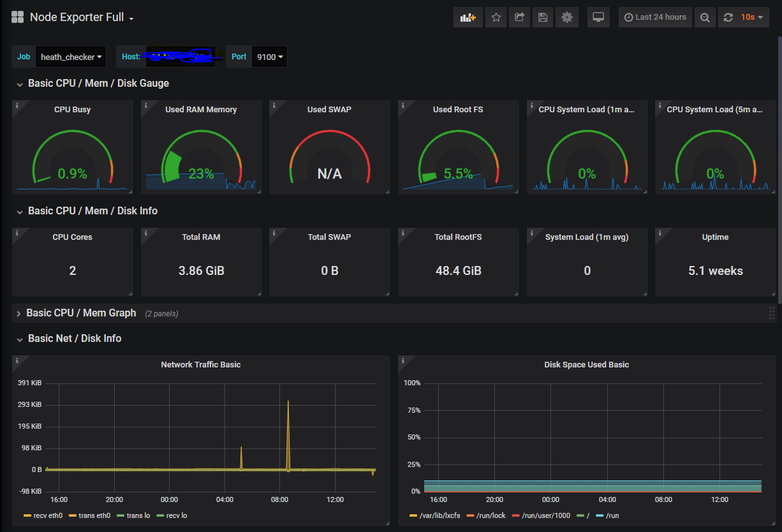The height and width of the screenshot is (532, 782).
Task: Open the Used SWAP panel title menu
Action: point(329,110)
